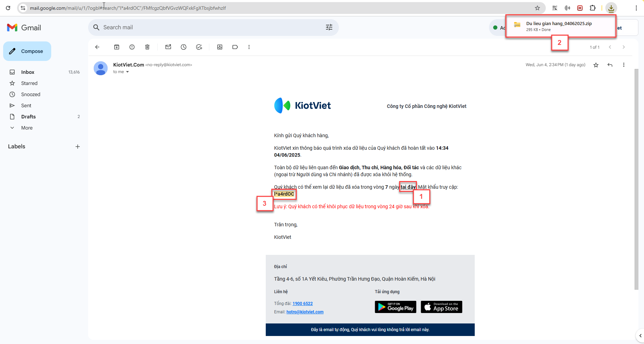
Task: Reply to the KiotViet email
Action: [610, 65]
